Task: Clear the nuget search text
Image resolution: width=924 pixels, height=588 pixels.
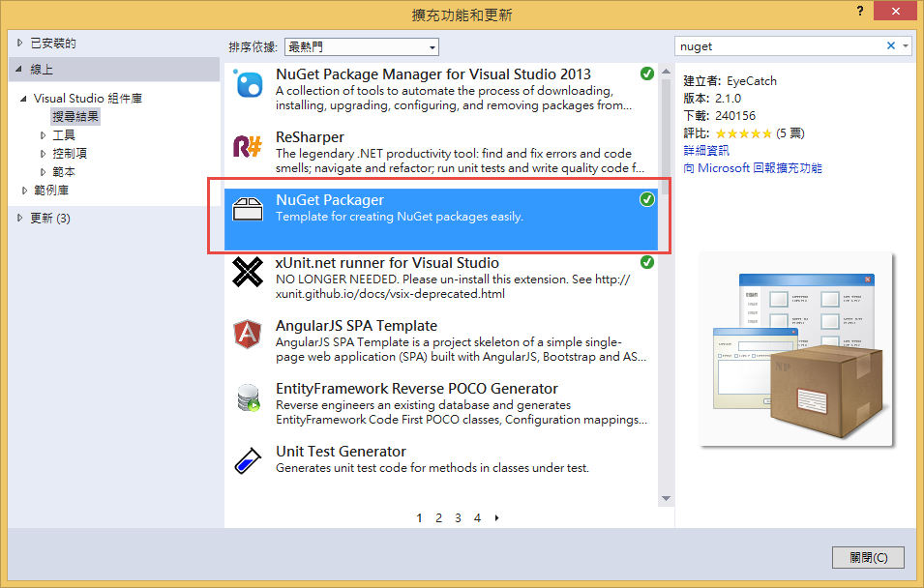Action: pos(891,46)
